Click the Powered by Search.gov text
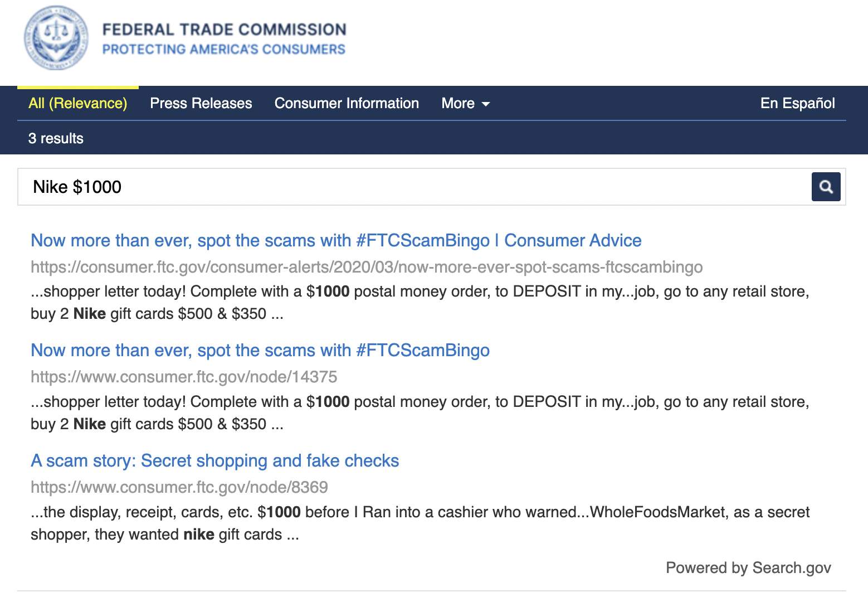 [x=748, y=567]
